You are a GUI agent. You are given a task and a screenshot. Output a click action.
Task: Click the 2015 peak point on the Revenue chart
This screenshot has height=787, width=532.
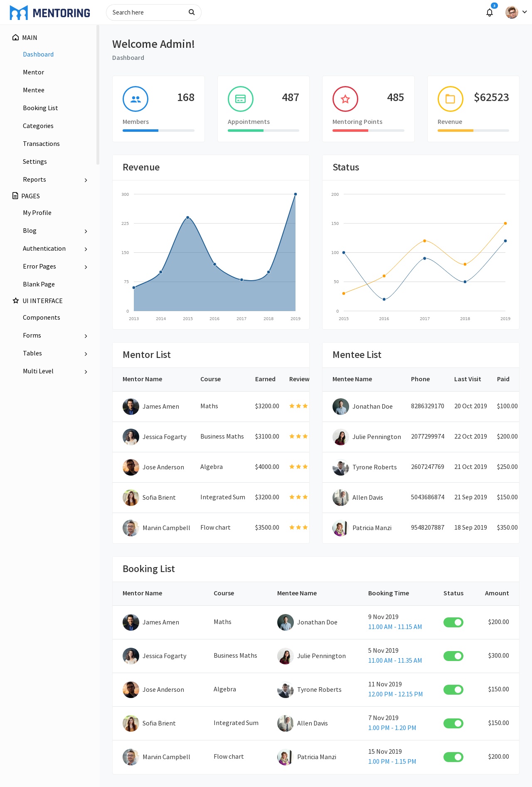(x=188, y=217)
